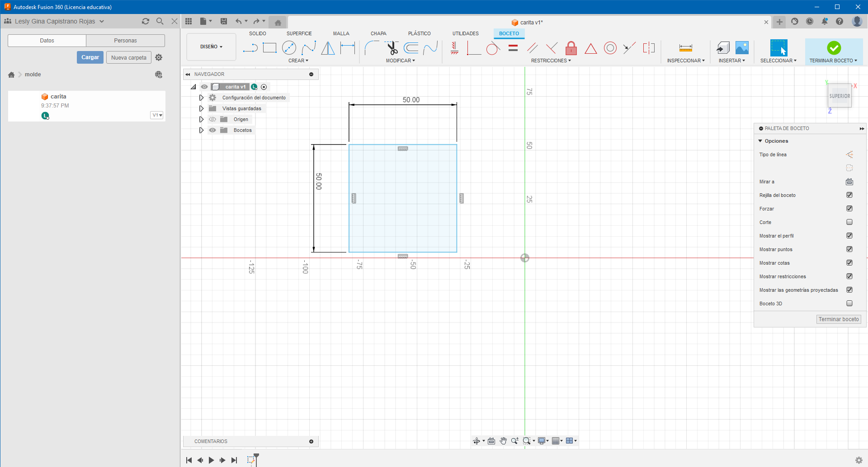Toggle Mostrar el perfil checkbox

coord(849,236)
